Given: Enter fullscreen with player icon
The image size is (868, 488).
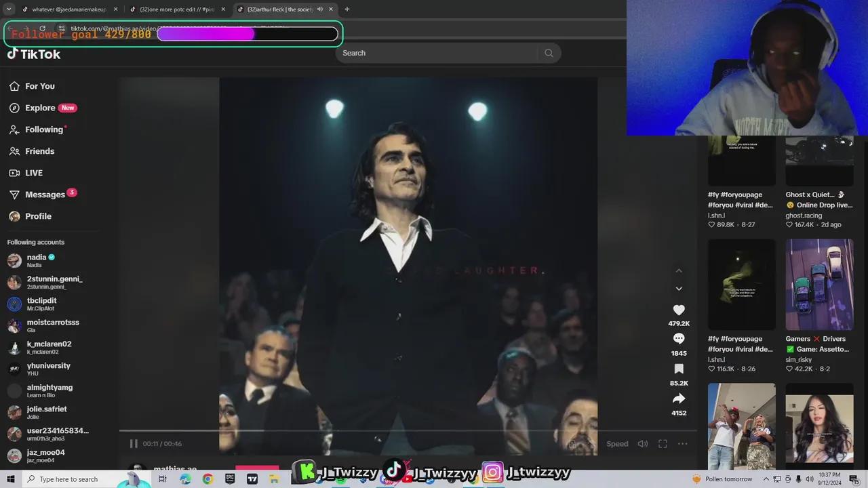Looking at the screenshot, I should pyautogui.click(x=663, y=444).
